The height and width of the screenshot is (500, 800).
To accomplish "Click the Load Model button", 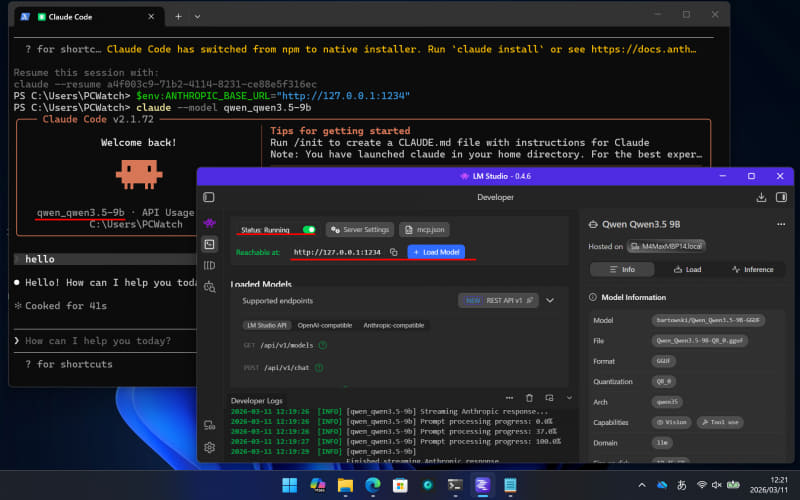I will pyautogui.click(x=436, y=252).
